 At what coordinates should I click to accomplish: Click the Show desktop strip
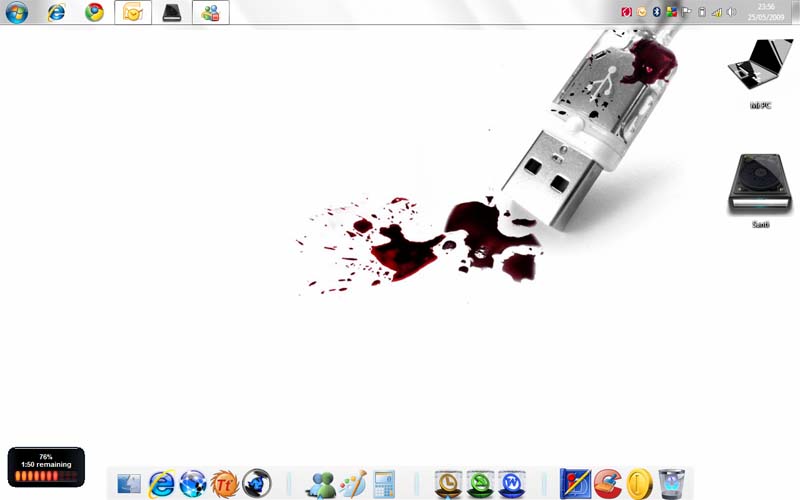(795, 12)
